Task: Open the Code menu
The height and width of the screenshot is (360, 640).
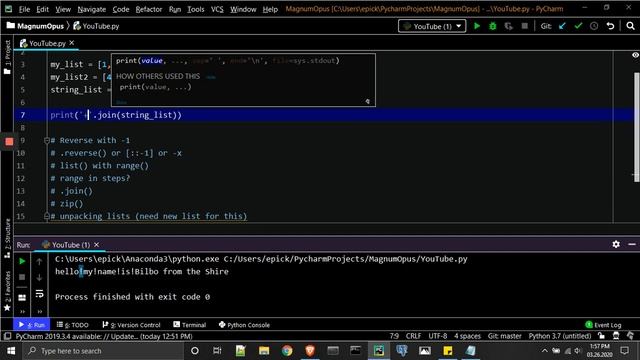Action: pos(121,9)
